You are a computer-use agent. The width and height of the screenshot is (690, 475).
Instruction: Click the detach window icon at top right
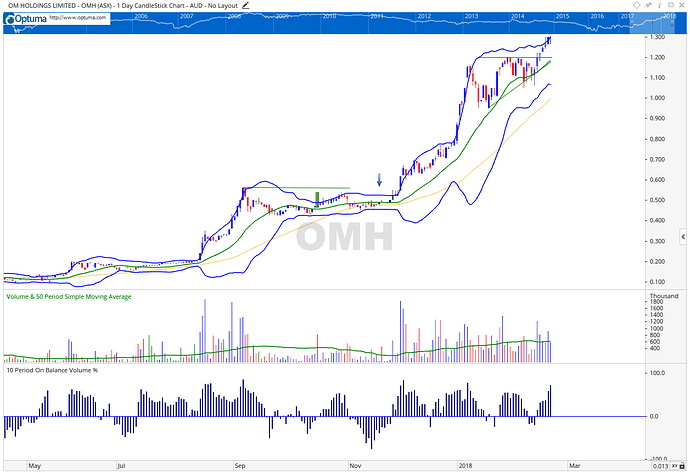click(671, 5)
